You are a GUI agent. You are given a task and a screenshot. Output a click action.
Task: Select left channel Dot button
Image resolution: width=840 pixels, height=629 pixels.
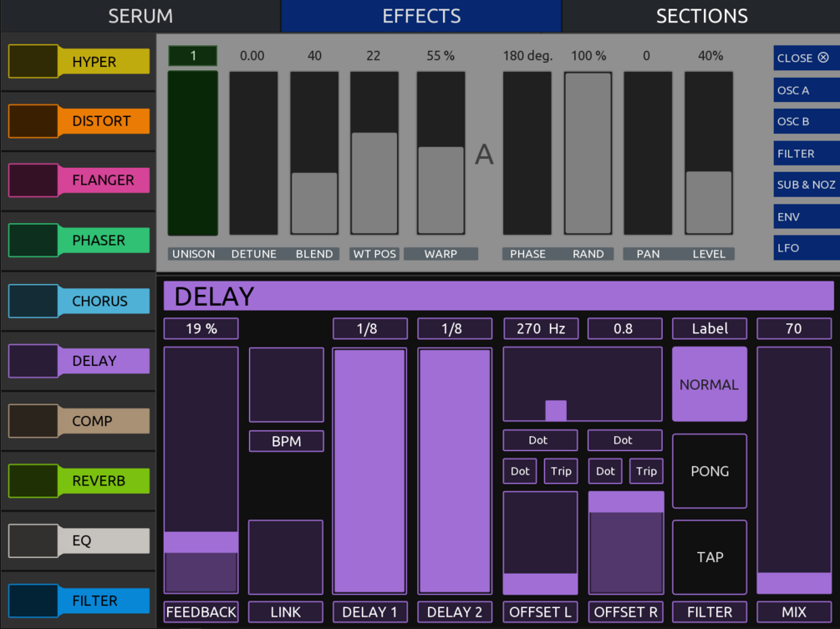click(x=520, y=471)
